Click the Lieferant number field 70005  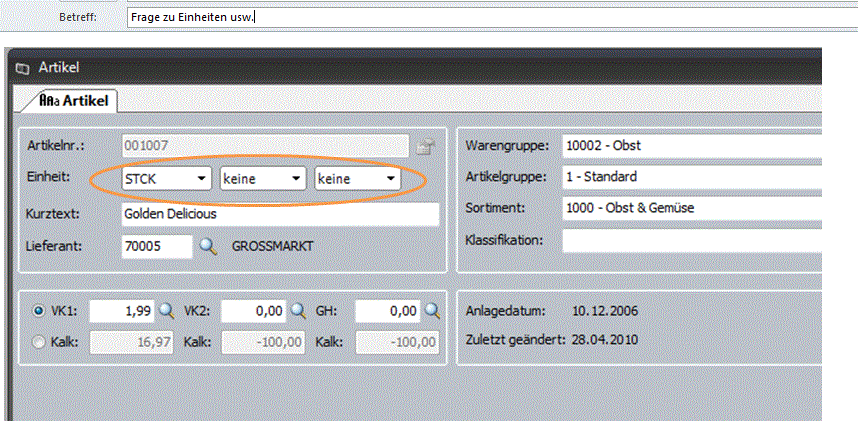155,246
